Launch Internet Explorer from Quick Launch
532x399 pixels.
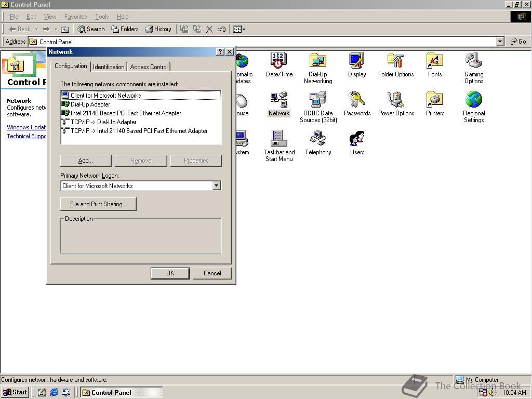(x=54, y=392)
